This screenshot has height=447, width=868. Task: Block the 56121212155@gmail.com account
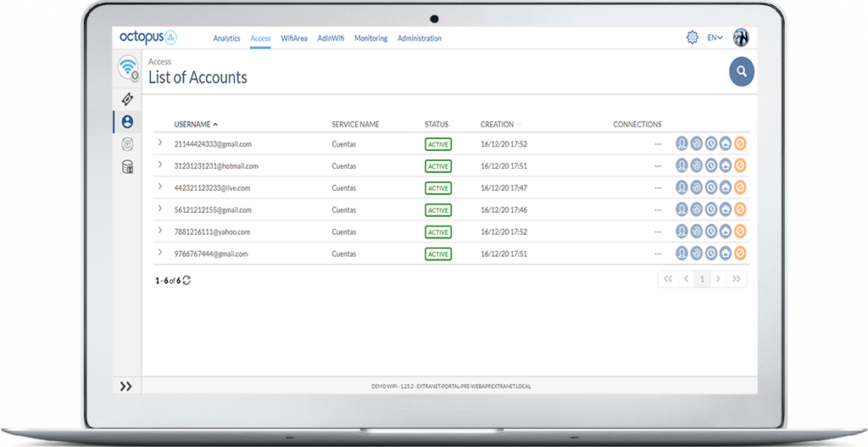[x=740, y=210]
